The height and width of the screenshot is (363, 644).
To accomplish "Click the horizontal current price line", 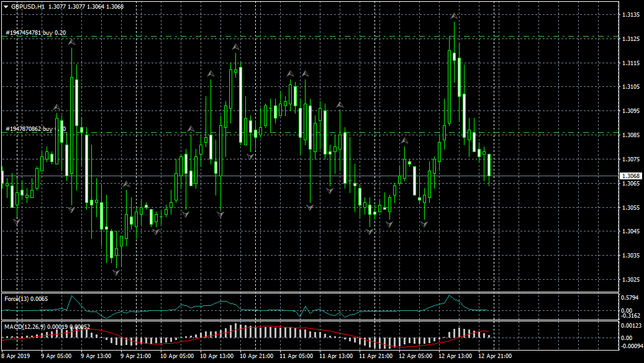I will [311, 176].
